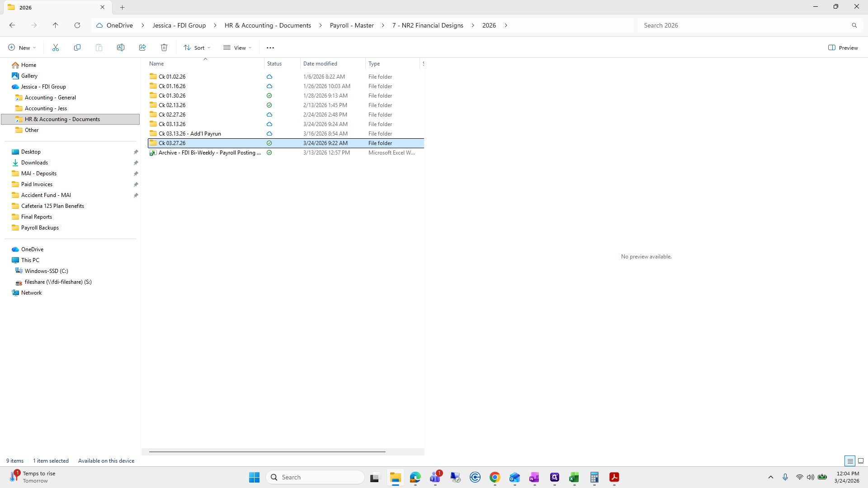Image resolution: width=868 pixels, height=488 pixels.
Task: Expand the View options dropdown
Action: pyautogui.click(x=237, y=47)
